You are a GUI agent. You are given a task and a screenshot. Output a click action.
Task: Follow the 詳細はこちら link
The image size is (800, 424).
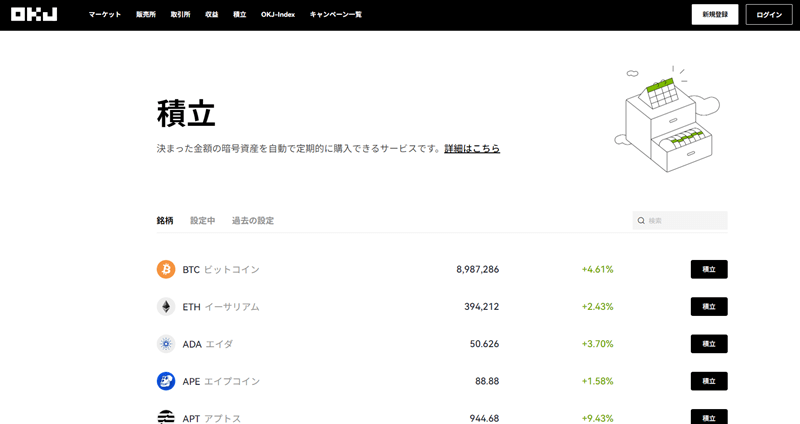[x=472, y=148]
